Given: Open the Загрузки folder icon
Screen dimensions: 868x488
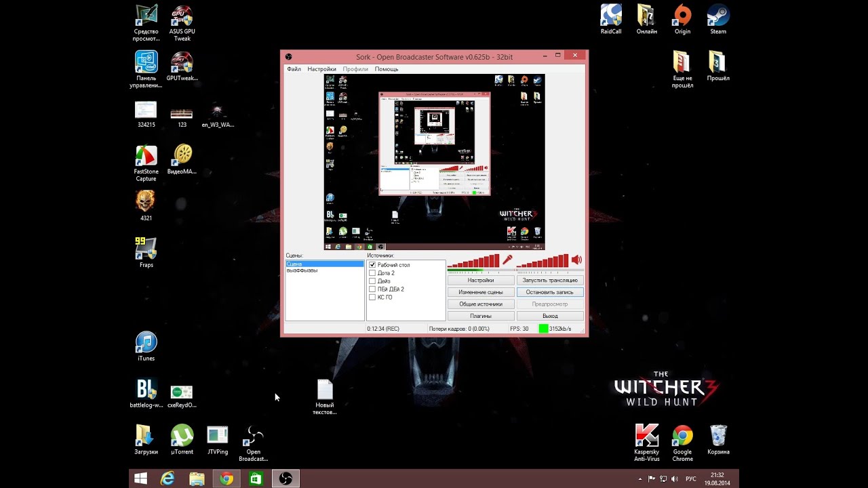Looking at the screenshot, I should [146, 439].
